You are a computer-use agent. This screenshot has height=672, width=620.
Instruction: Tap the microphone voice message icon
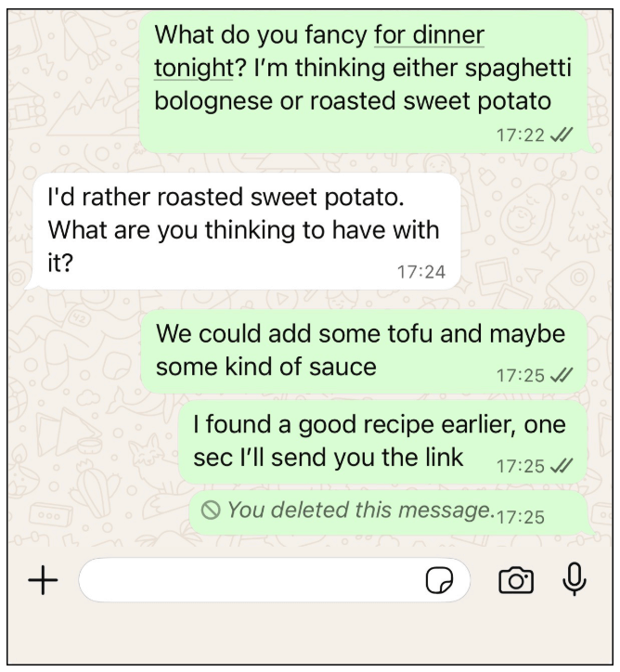tap(575, 579)
